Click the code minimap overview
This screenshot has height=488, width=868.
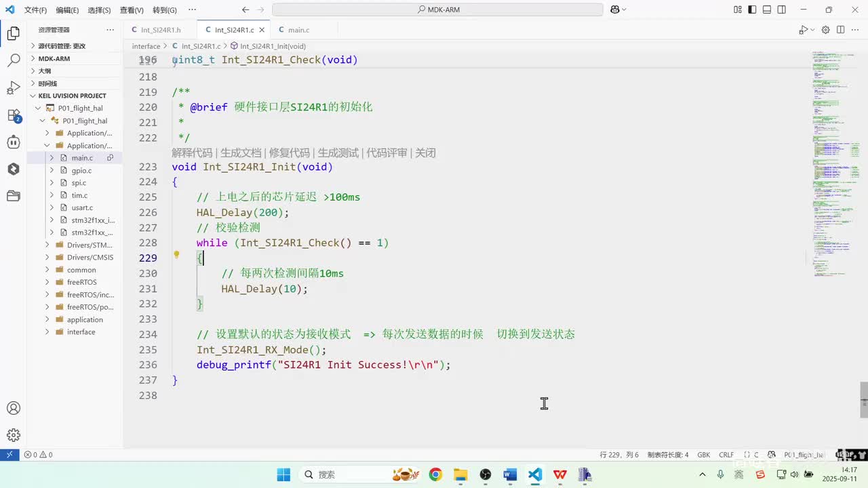835,163
